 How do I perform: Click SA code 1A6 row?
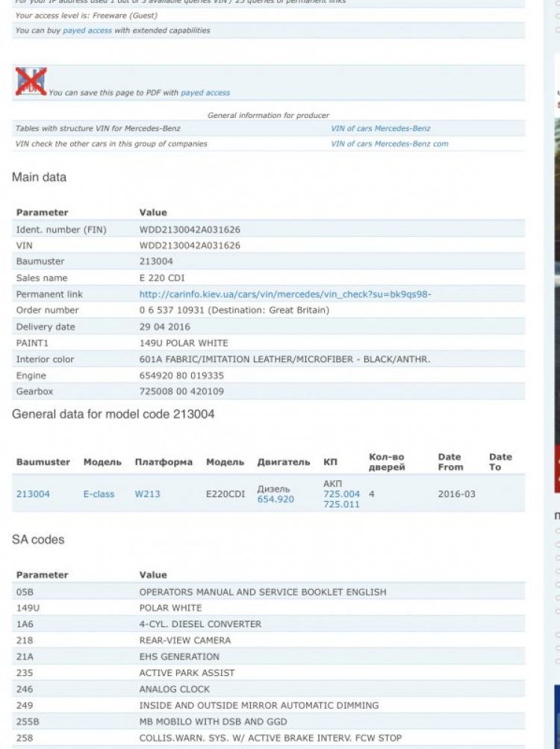268,624
